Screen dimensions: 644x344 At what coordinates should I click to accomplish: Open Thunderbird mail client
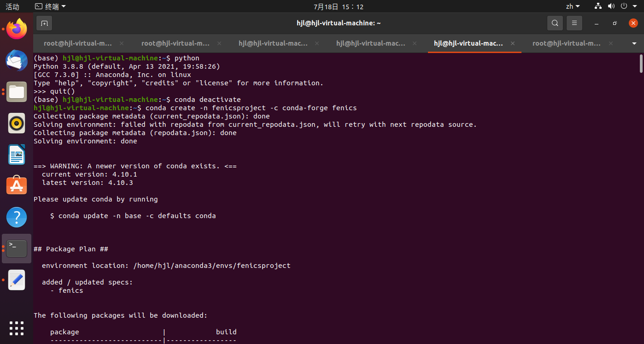[x=16, y=60]
